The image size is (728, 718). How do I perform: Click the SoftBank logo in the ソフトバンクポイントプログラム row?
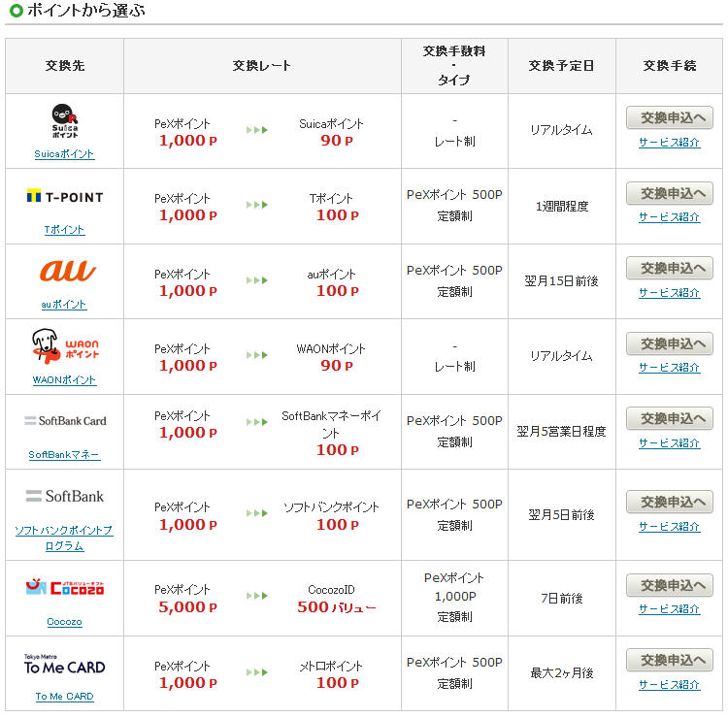click(64, 496)
